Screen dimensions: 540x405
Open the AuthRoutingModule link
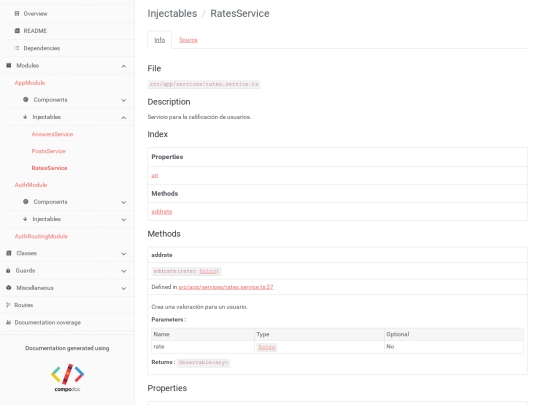(41, 236)
